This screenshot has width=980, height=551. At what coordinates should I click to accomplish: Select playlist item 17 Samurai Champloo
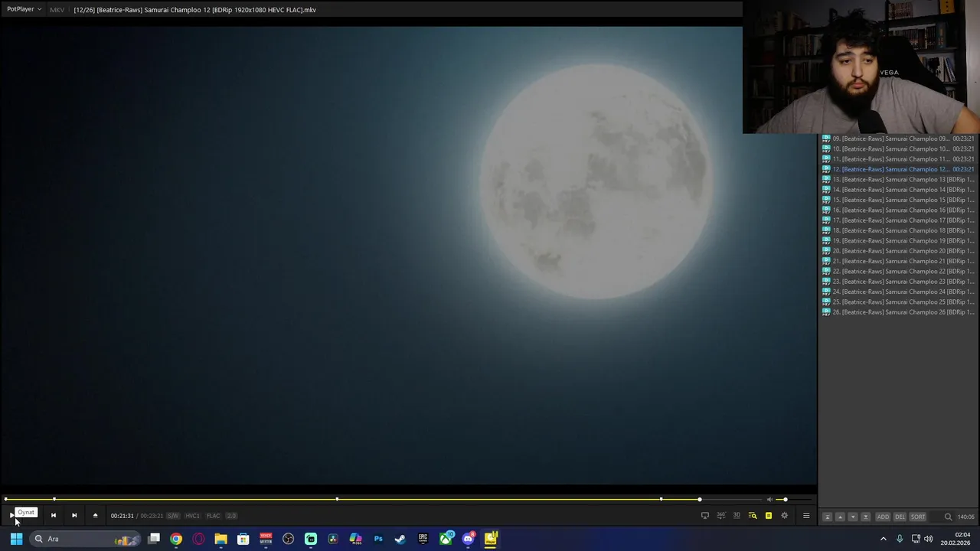(898, 220)
